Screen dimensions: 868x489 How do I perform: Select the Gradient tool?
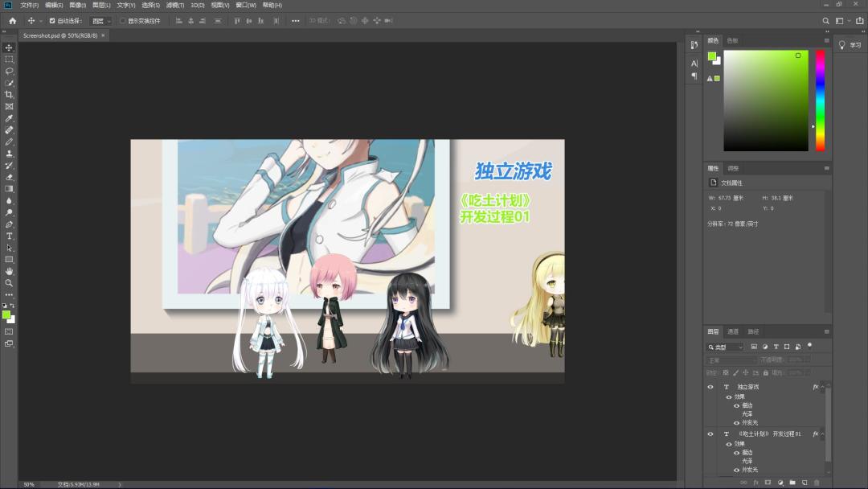pos(9,189)
